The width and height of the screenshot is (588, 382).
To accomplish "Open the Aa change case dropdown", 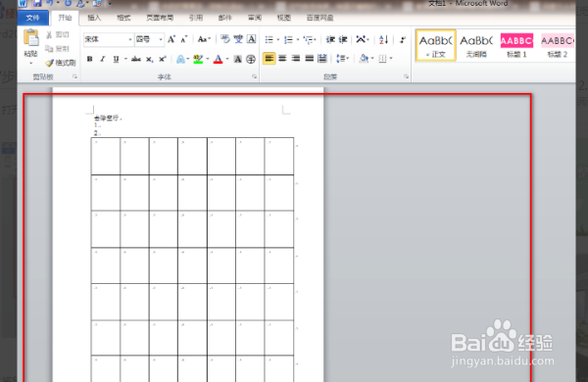I will [x=204, y=39].
